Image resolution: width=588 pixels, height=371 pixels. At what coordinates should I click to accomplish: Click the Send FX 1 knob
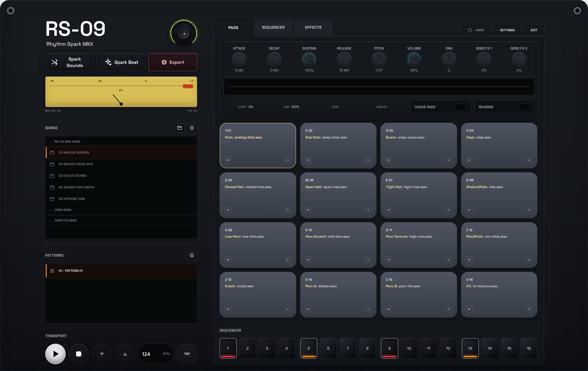(484, 59)
